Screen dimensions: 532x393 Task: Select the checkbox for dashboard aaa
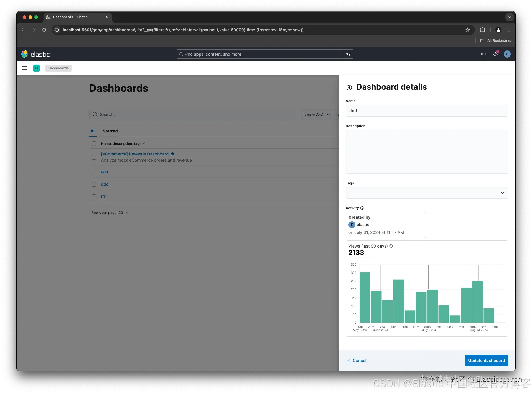94,172
